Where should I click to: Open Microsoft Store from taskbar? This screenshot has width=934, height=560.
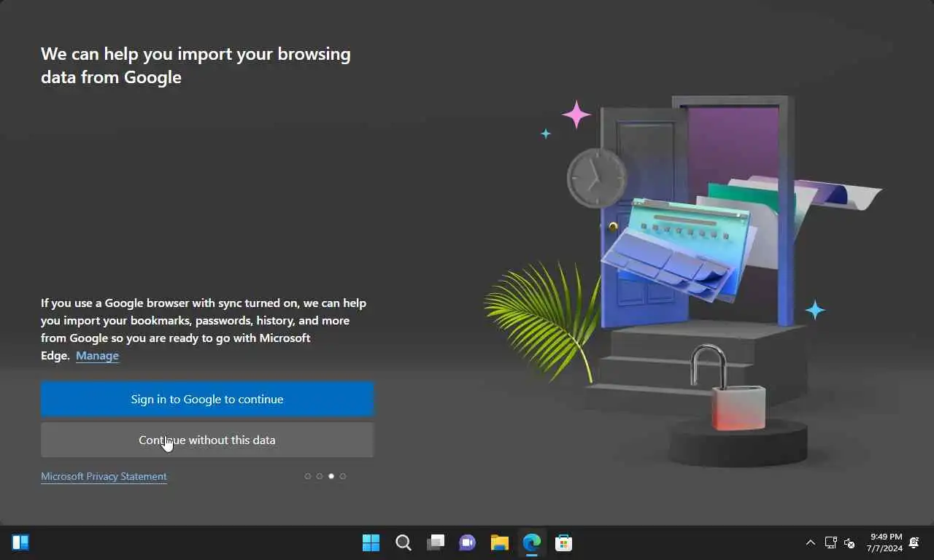(564, 542)
